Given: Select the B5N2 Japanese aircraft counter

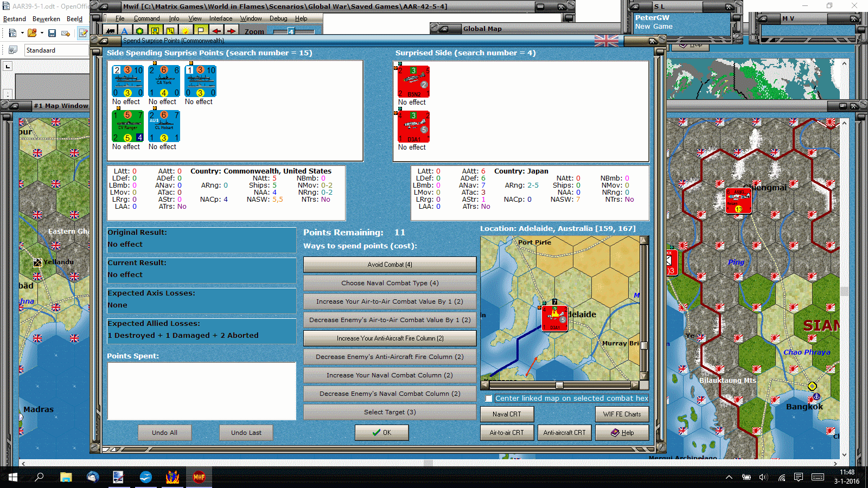Looking at the screenshot, I should point(413,82).
